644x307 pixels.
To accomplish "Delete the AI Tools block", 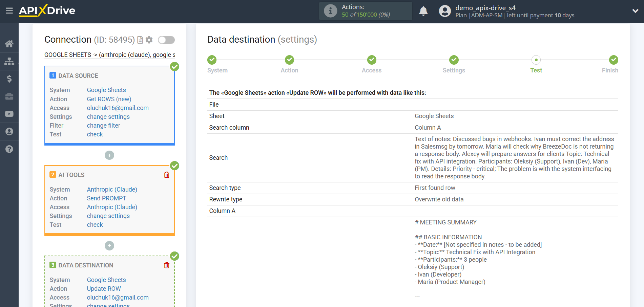I will point(167,175).
